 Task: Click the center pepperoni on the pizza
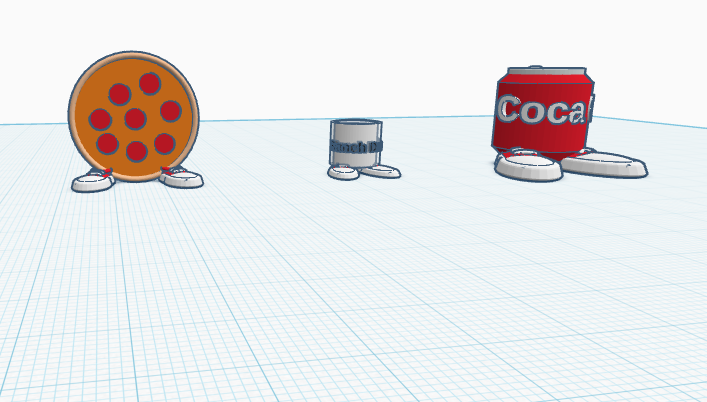(x=135, y=119)
